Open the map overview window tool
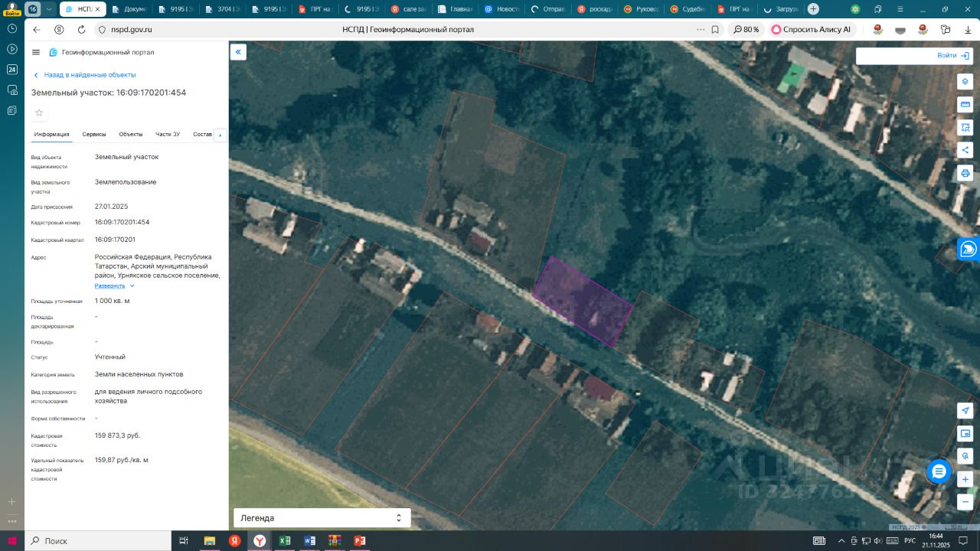This screenshot has height=551, width=980. click(965, 434)
